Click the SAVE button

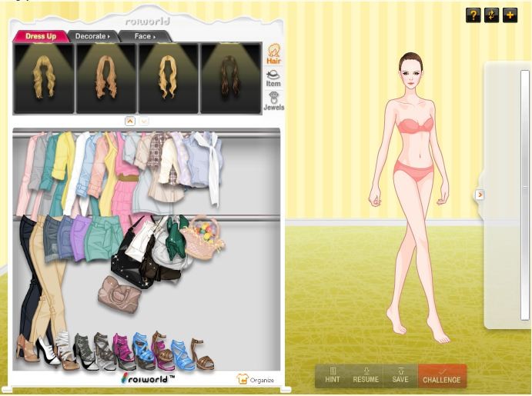click(400, 375)
